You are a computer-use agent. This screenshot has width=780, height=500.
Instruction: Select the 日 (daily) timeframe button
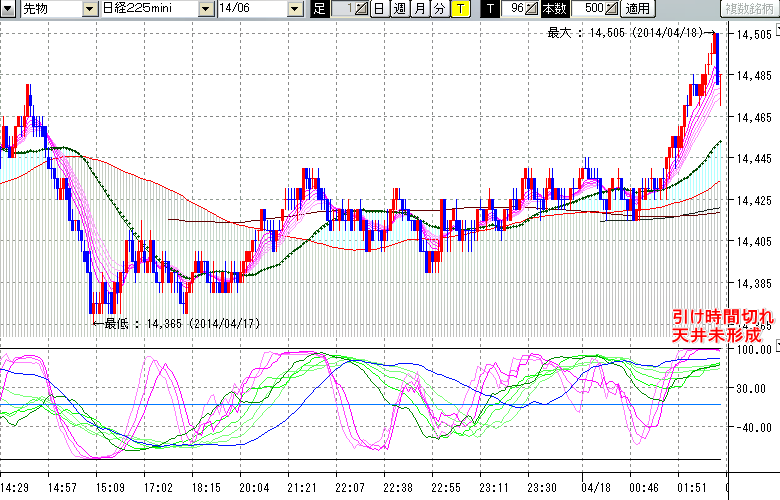[379, 9]
